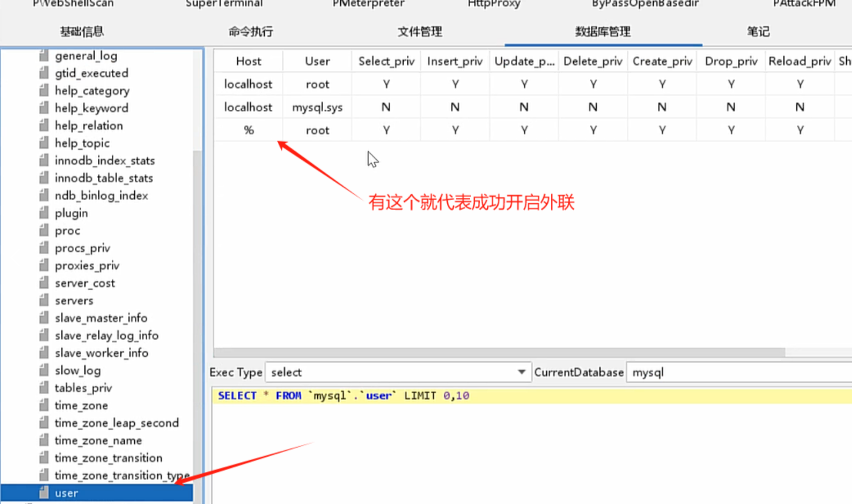Switch to the 文件管理 tab
Screen dimensions: 852x504
(x=419, y=31)
